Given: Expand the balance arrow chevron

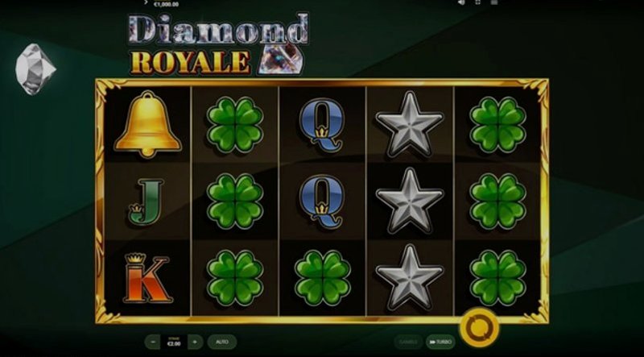Looking at the screenshot, I should 146,2.
